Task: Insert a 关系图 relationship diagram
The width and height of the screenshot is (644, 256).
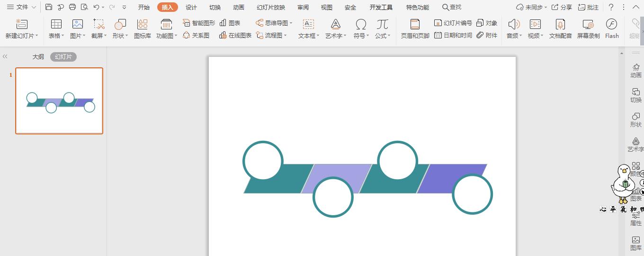Action: pos(196,35)
